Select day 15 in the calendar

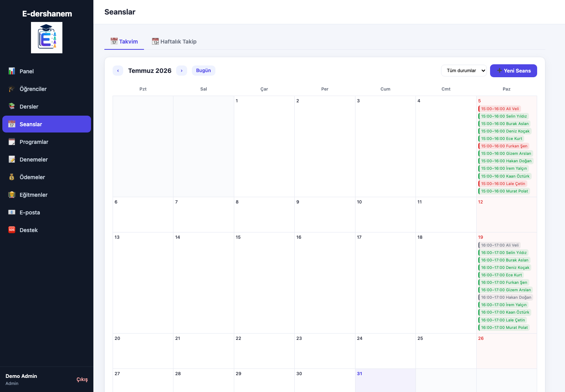click(264, 283)
